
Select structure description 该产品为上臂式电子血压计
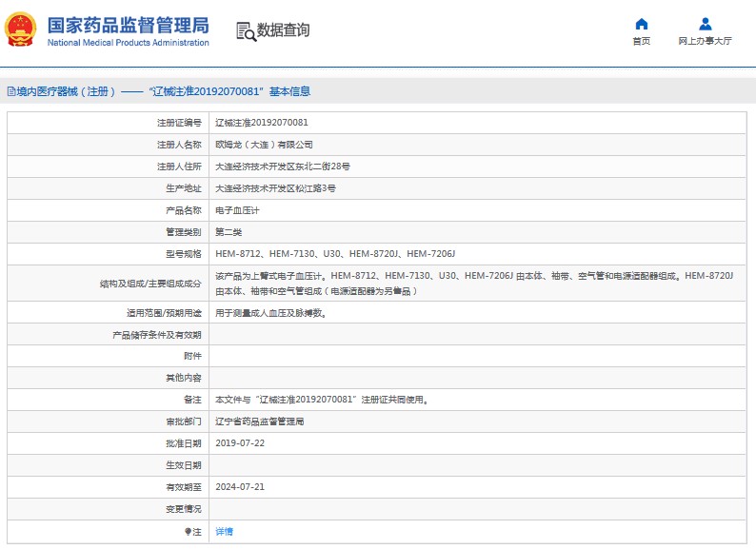[x=270, y=276]
